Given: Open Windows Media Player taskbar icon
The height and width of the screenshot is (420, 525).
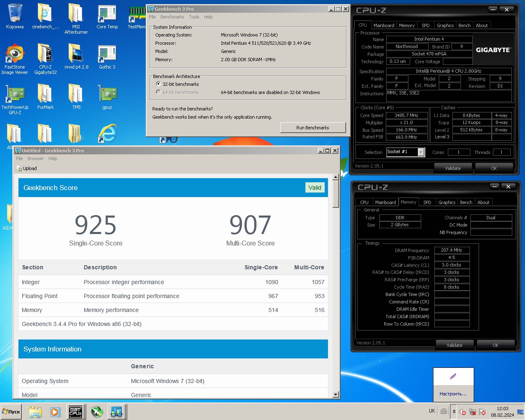Looking at the screenshot, I should tap(55, 412).
